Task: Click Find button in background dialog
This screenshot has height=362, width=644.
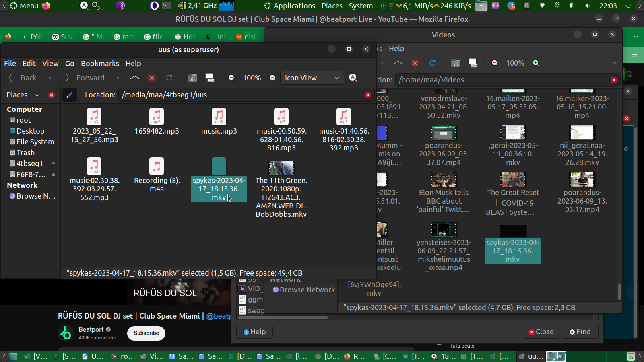Action: (580, 332)
